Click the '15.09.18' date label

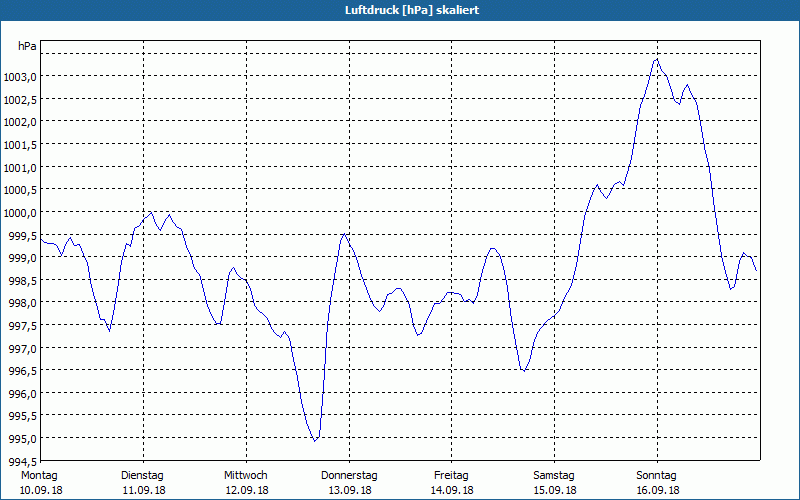click(x=555, y=490)
